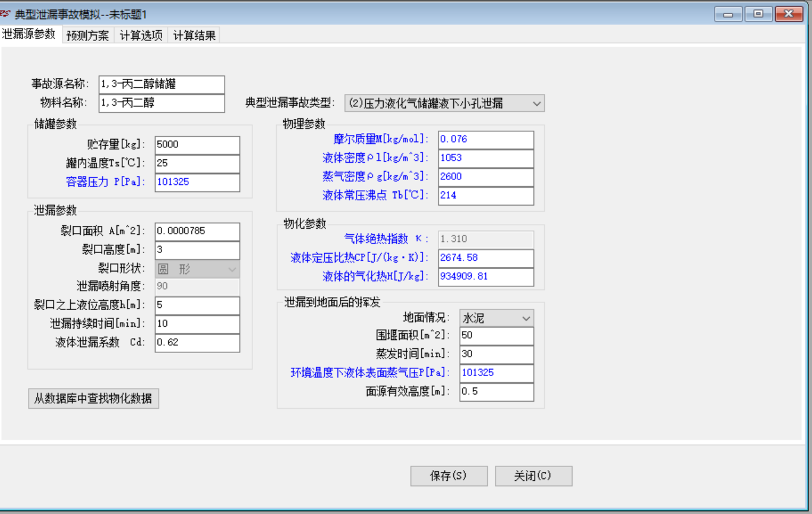812x514 pixels.
Task: Open the 典型泄漏事故类型 dropdown
Action: click(444, 103)
